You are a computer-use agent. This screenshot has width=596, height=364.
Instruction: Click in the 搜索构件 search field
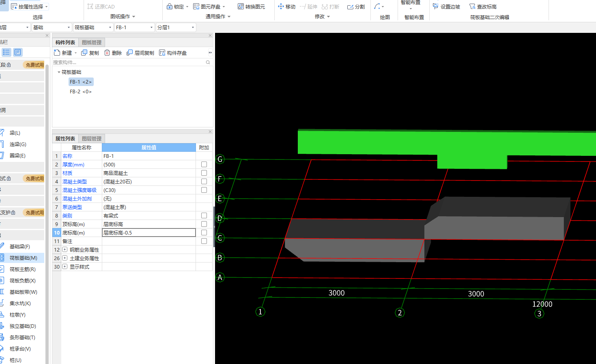pos(128,62)
